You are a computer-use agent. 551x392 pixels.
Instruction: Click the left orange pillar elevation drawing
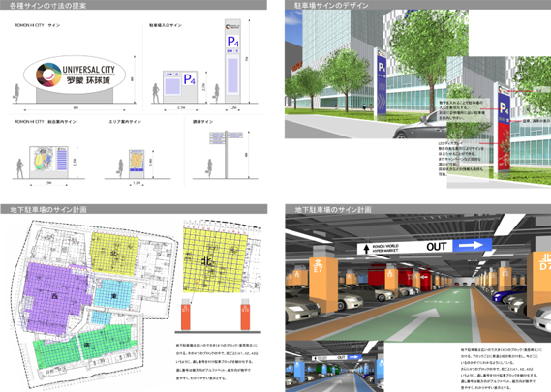185,315
